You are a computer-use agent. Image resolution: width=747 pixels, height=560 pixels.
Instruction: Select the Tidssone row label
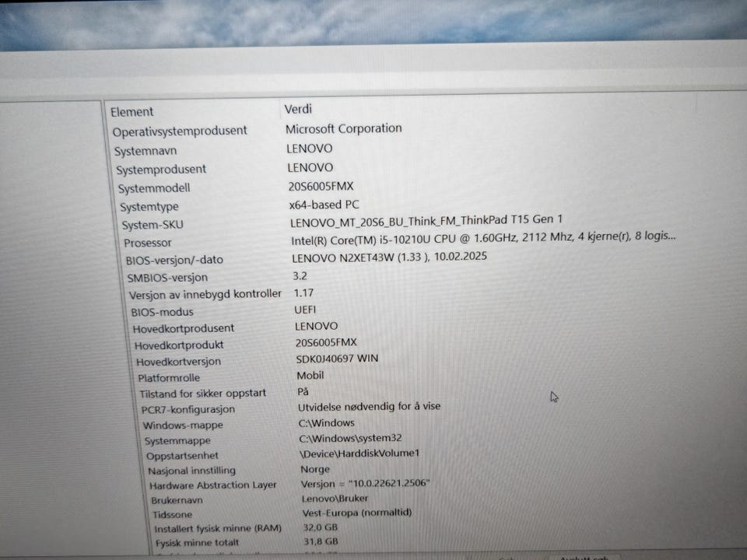[x=173, y=514]
